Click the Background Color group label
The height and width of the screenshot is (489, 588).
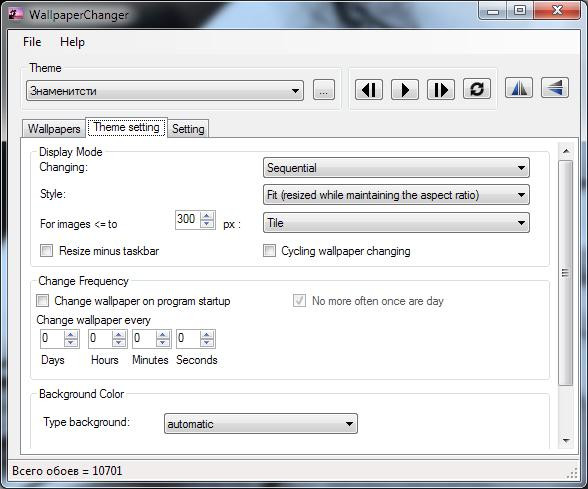(81, 394)
